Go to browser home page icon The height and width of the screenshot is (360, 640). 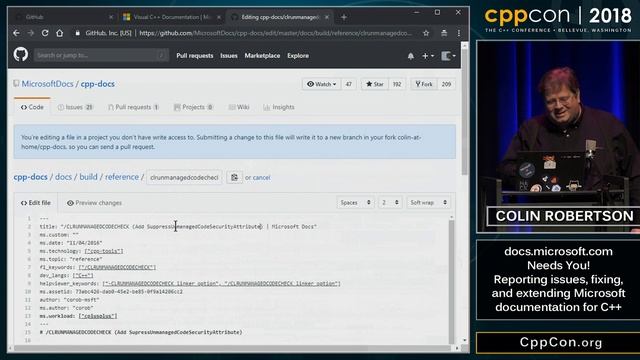tap(60, 33)
